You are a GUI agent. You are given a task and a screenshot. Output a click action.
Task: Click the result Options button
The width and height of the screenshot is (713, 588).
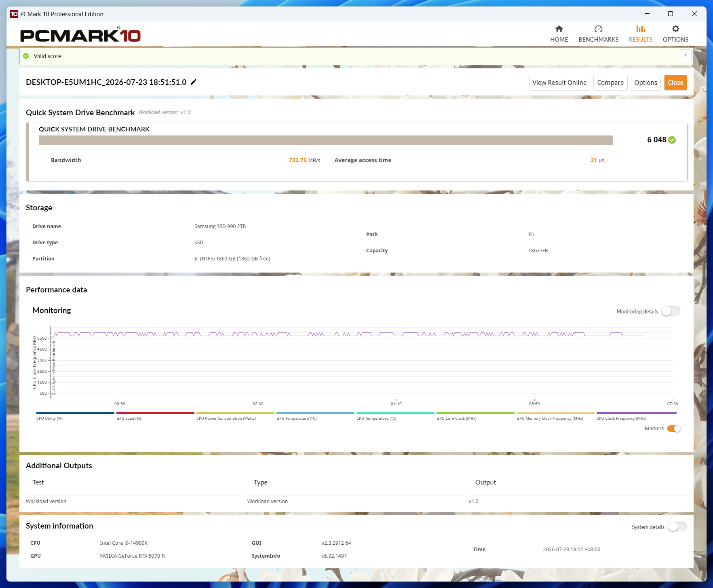click(645, 82)
